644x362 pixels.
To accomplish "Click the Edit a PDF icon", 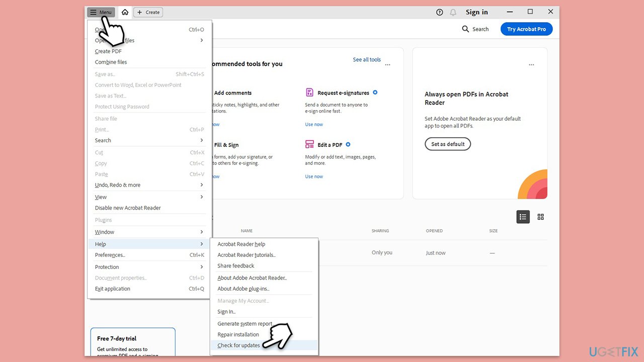I will (309, 145).
